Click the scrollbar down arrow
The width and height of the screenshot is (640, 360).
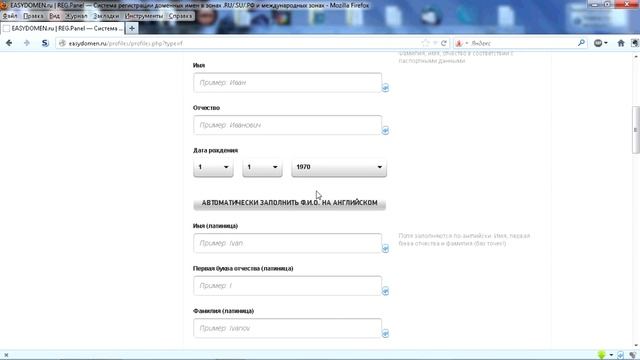636,346
